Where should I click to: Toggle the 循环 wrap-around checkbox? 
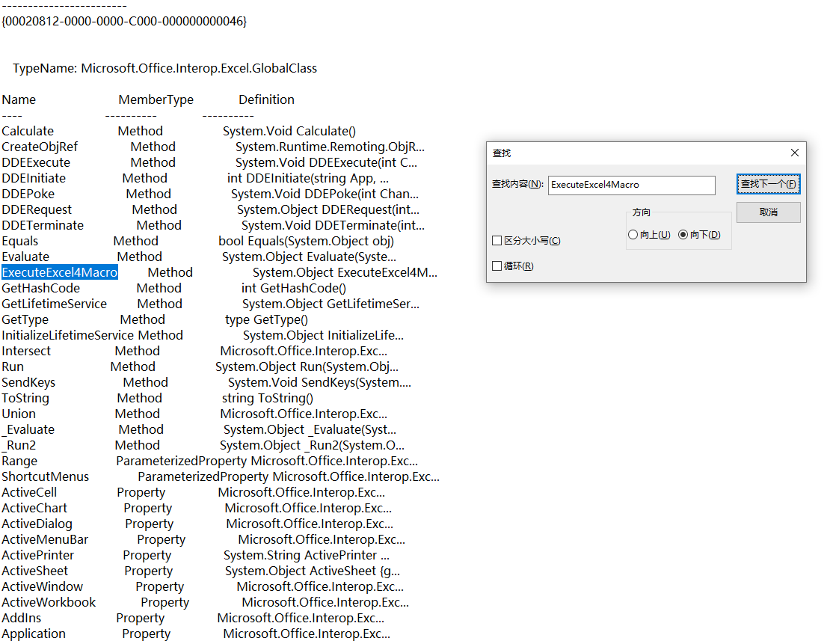496,266
